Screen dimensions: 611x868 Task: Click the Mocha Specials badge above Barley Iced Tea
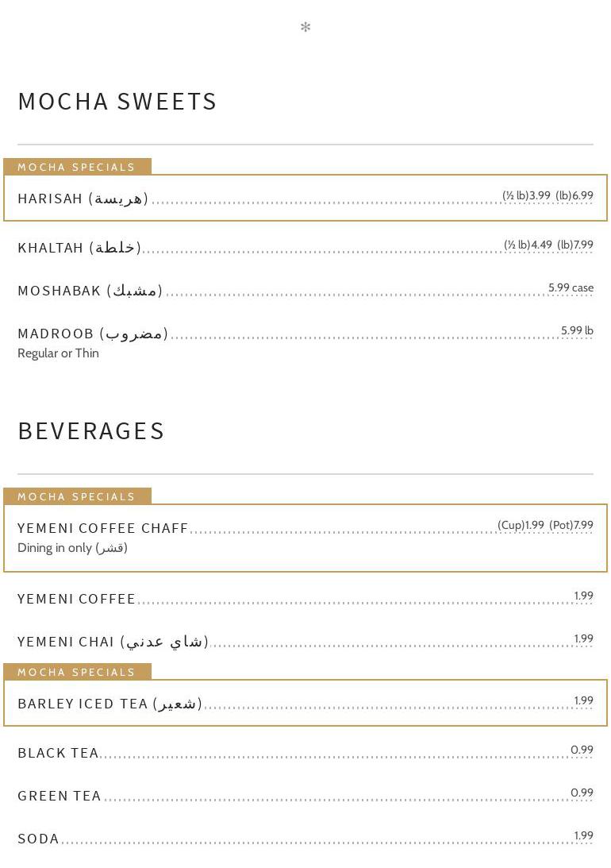77,672
